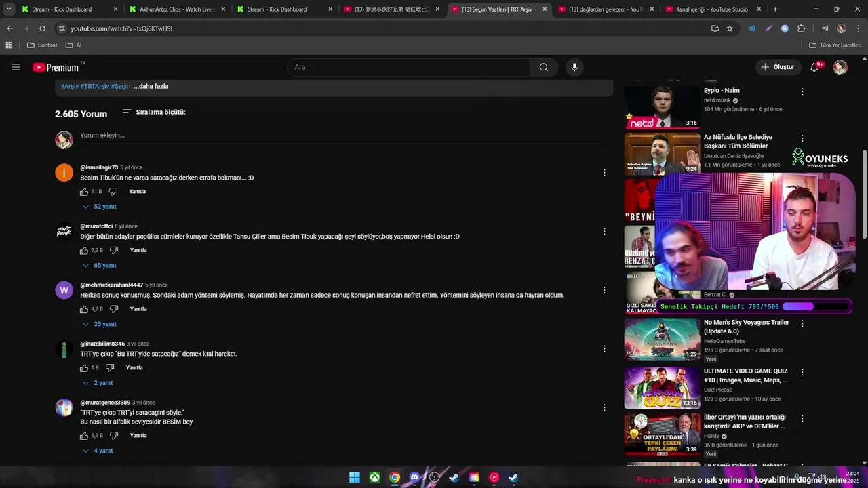
Task: Open Chrome from the taskbar
Action: tap(395, 477)
